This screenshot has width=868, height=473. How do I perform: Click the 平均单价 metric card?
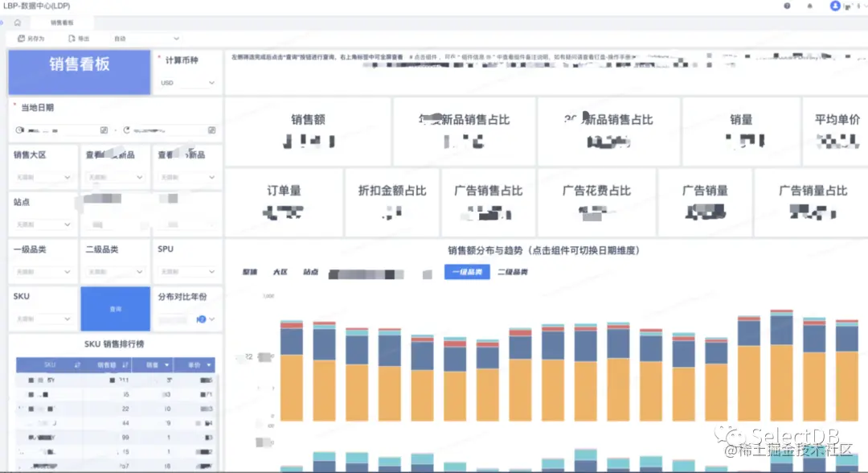pyautogui.click(x=835, y=132)
